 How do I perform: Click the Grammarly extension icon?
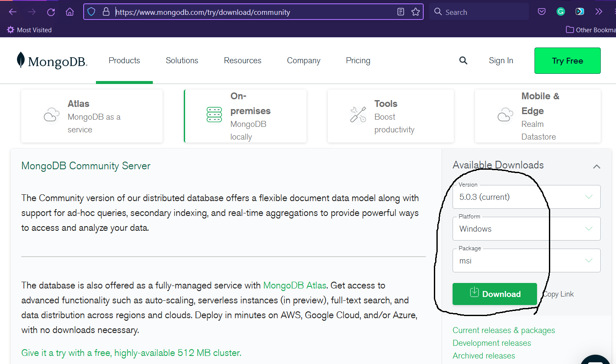tap(561, 12)
